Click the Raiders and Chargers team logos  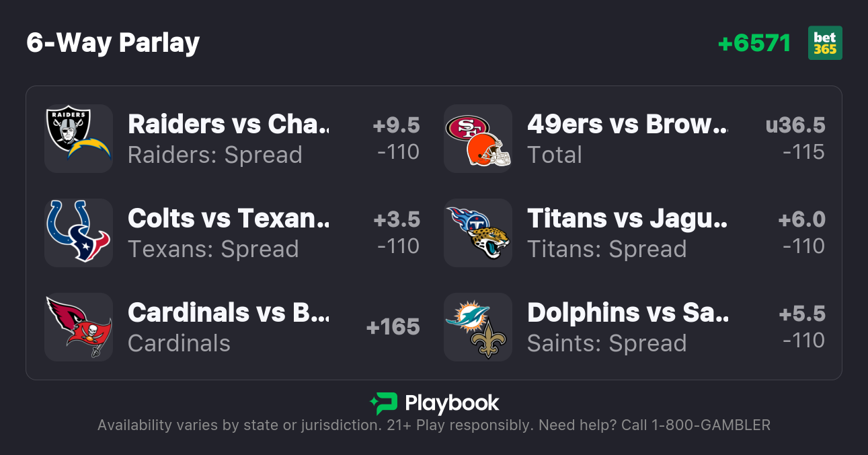click(79, 139)
